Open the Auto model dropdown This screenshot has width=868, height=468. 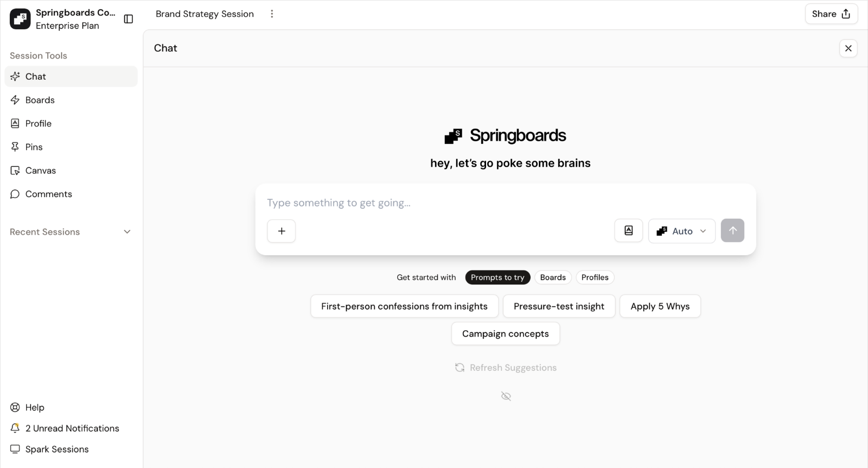pos(682,231)
